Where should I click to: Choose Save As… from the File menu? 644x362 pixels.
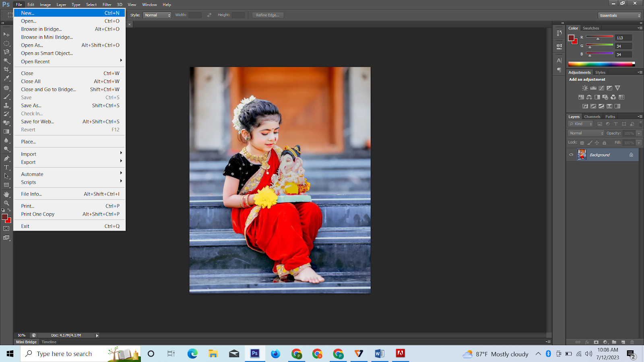pyautogui.click(x=70, y=105)
